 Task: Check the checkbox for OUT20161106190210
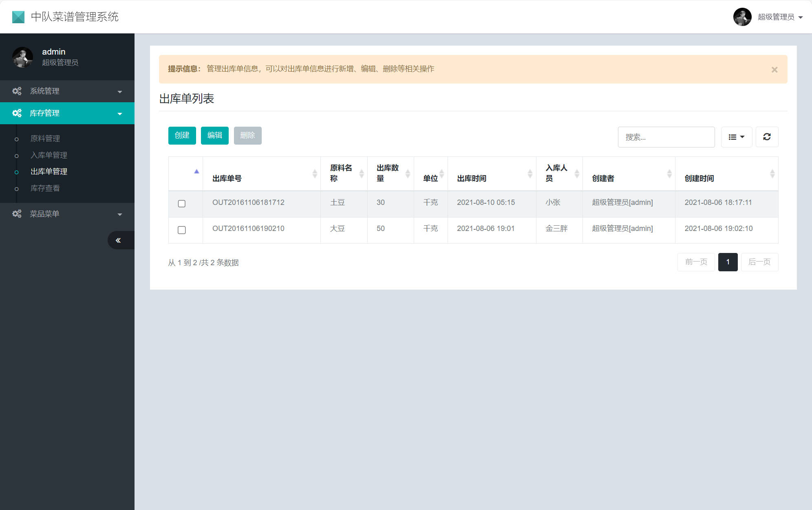(x=182, y=230)
